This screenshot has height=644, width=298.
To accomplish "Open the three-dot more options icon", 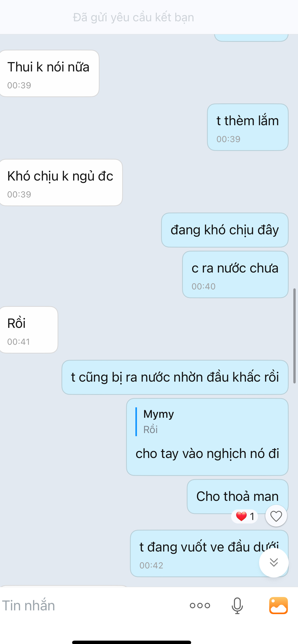I will click(200, 606).
